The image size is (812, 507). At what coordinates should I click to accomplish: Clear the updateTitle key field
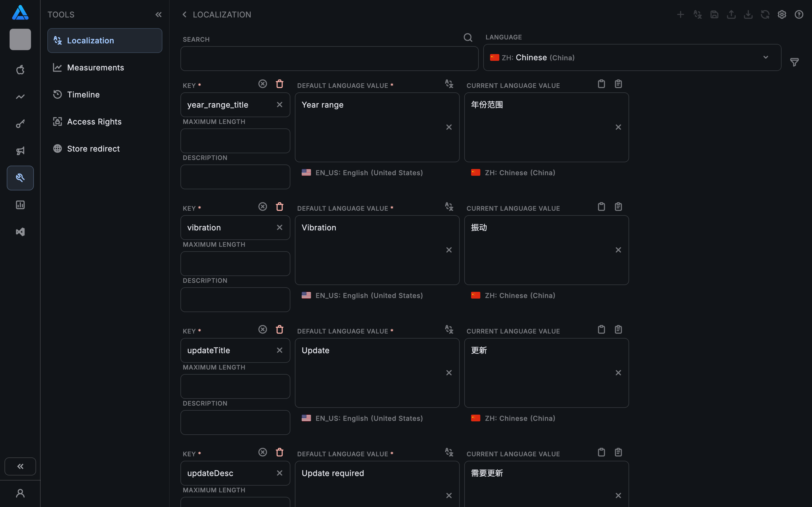pos(279,350)
